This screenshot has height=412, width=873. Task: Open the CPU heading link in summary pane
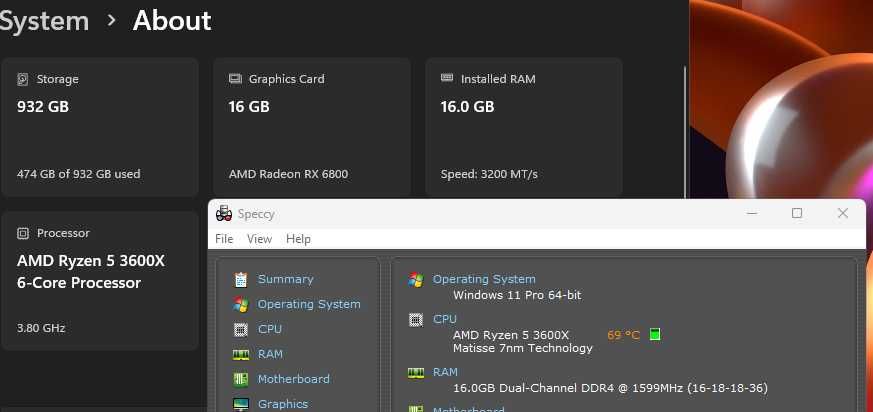pyautogui.click(x=445, y=320)
